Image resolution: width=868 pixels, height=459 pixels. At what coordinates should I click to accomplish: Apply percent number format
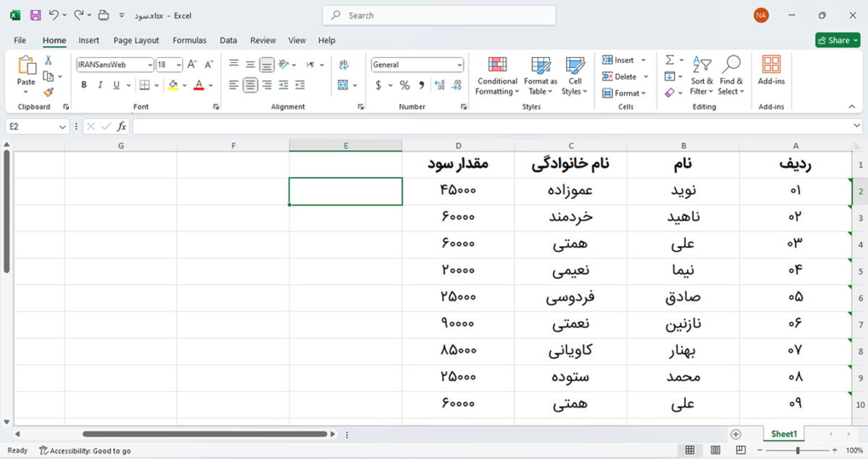pyautogui.click(x=404, y=84)
